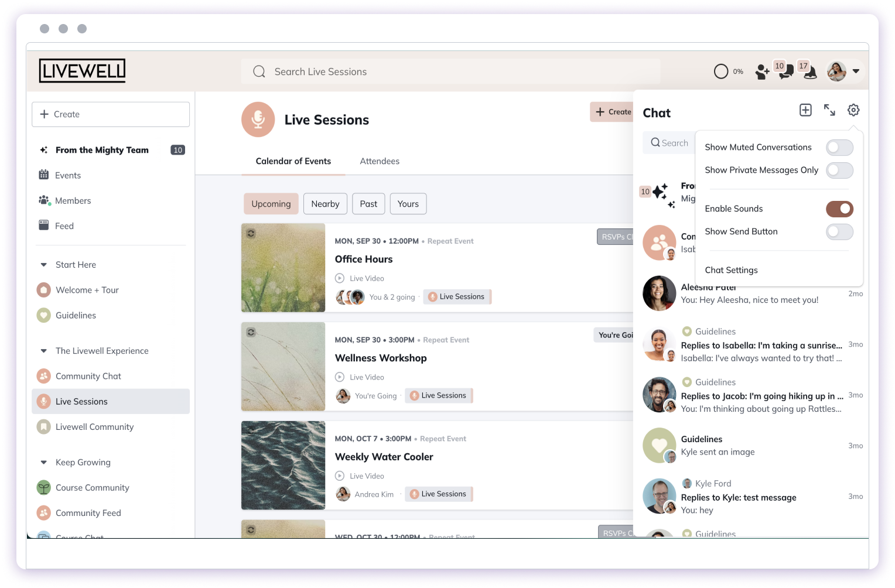Toggle Show Muted Conversations switch
This screenshot has width=895, height=588.
coord(839,148)
